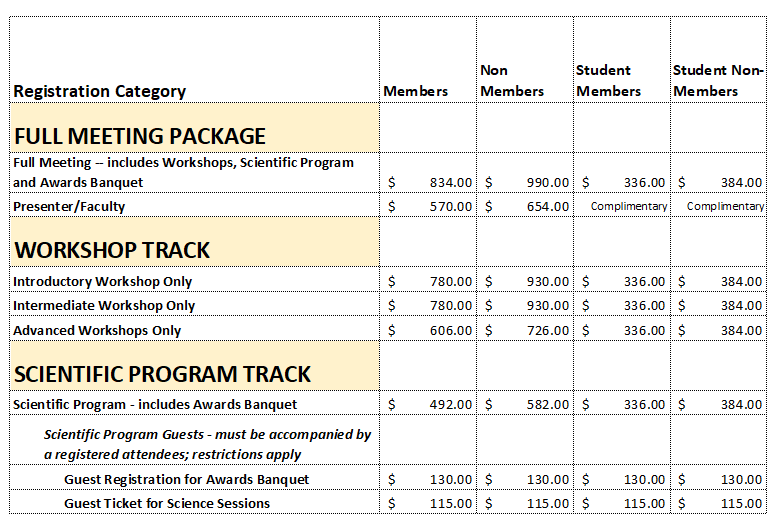Image resolution: width=777 pixels, height=523 pixels.
Task: Click 384.00 in Advanced Workshops row
Action: 741,330
